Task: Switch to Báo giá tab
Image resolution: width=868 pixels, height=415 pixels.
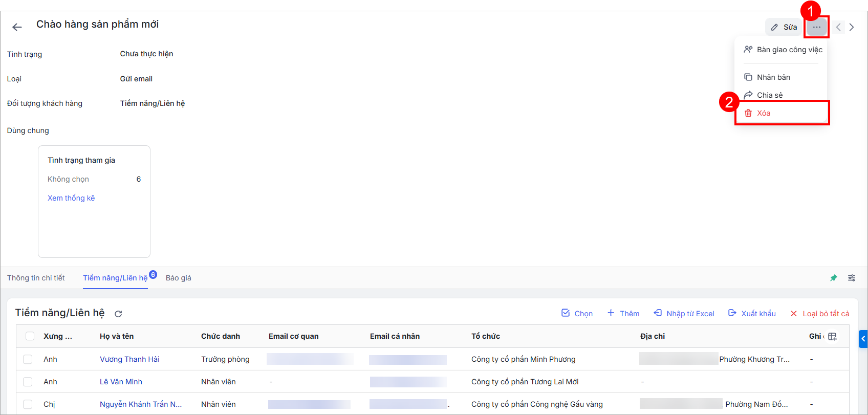Action: (x=179, y=278)
